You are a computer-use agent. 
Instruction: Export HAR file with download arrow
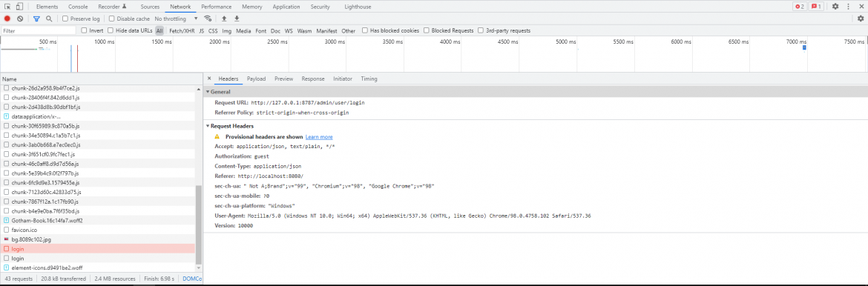point(237,19)
